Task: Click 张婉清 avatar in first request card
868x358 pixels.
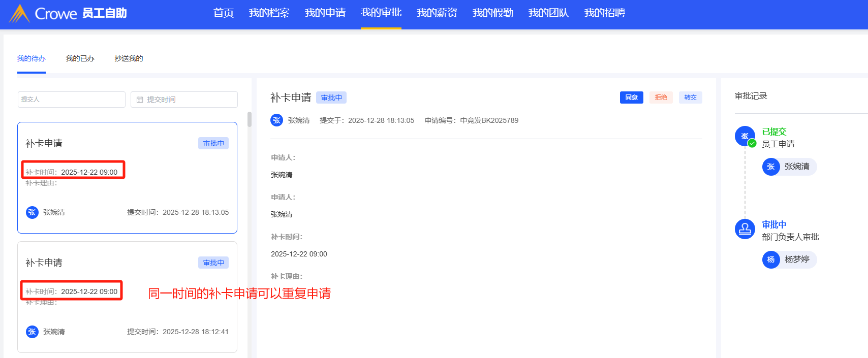Action: click(32, 212)
